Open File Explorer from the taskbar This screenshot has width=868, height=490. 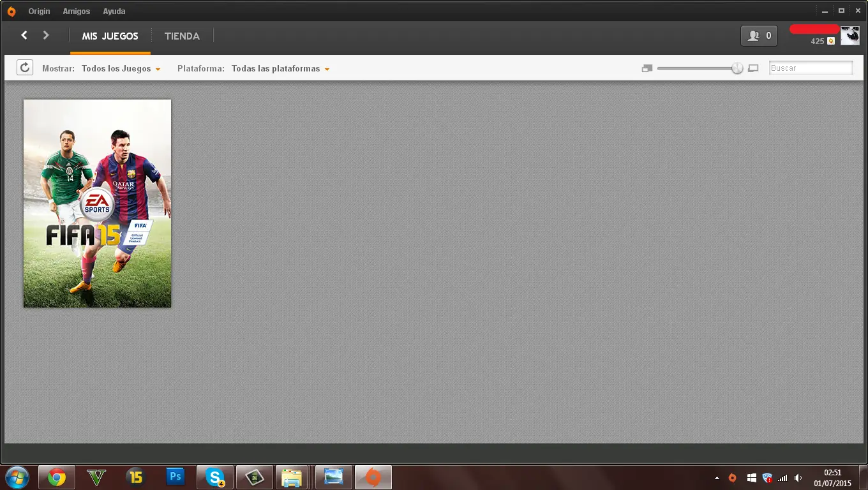(292, 477)
